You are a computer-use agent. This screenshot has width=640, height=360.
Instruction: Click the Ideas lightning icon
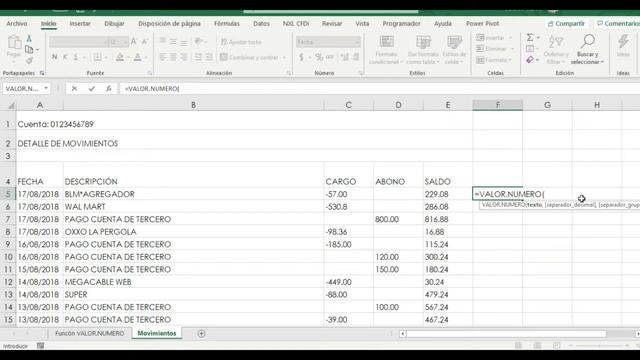pos(623,41)
